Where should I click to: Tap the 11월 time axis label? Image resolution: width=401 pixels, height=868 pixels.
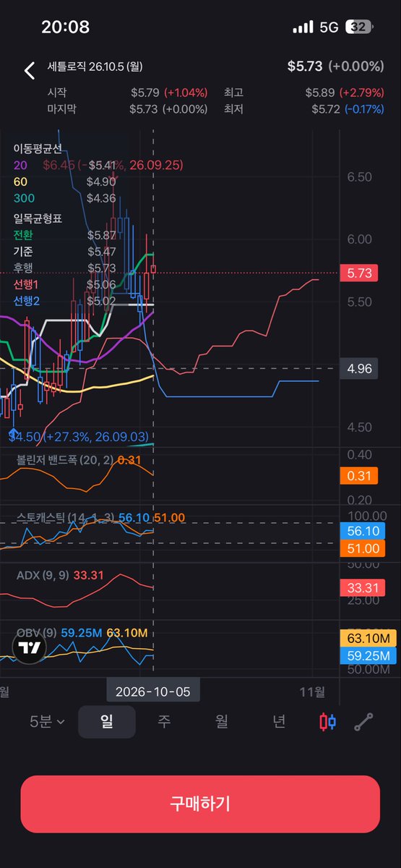[311, 692]
